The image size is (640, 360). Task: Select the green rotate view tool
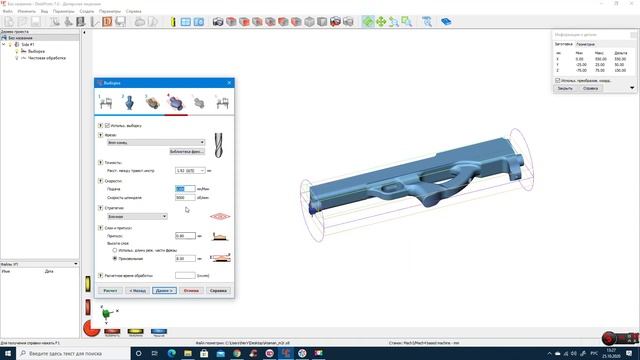tap(368, 22)
